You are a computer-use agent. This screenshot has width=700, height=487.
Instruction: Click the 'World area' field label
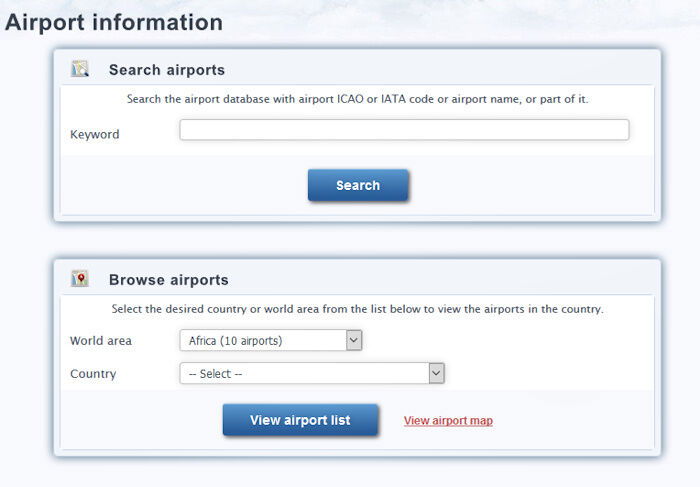pos(101,341)
